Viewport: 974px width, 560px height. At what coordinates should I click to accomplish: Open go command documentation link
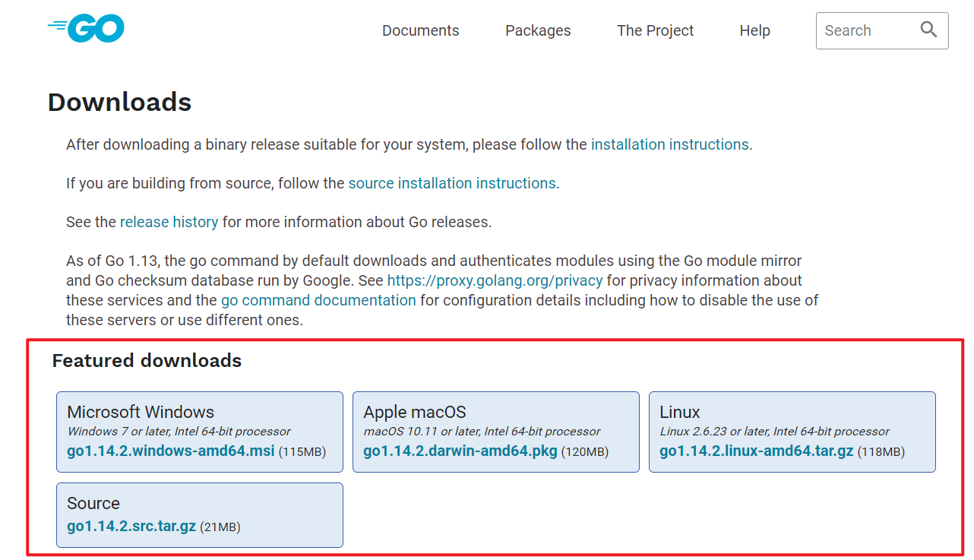point(318,300)
